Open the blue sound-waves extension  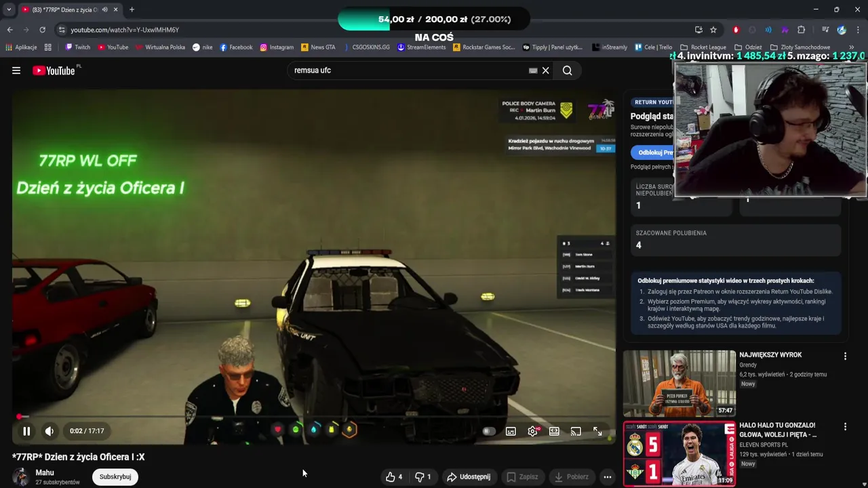pos(768,30)
